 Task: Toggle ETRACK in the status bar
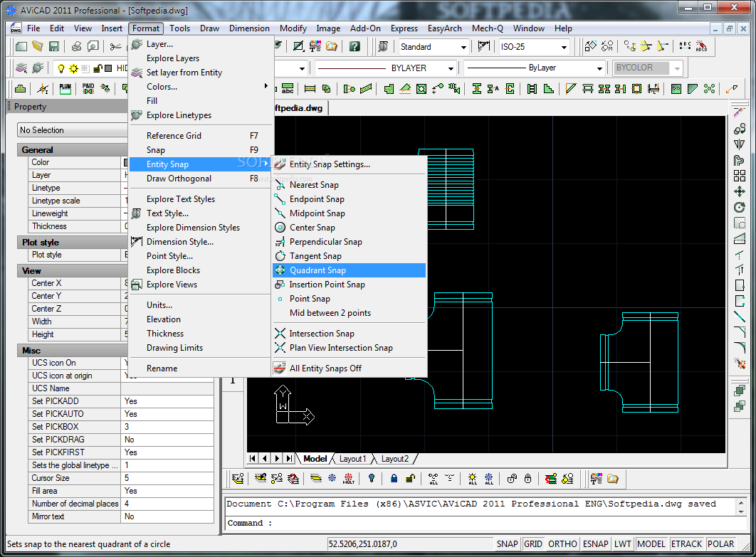686,544
